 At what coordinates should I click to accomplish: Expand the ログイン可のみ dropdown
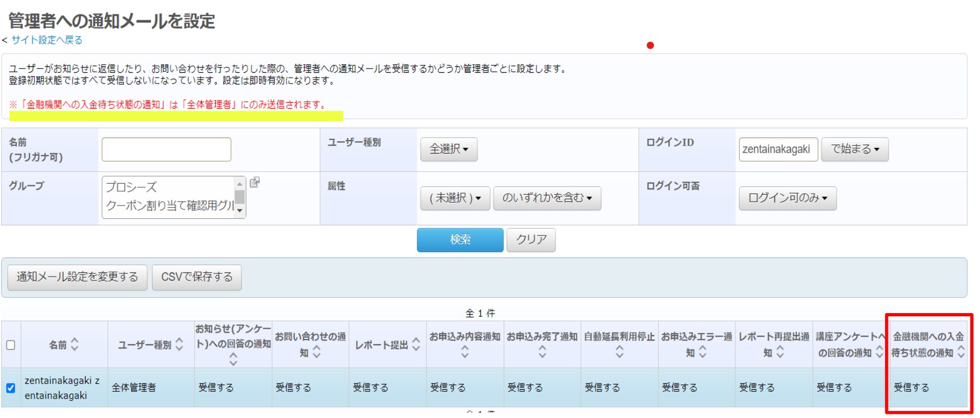click(x=787, y=198)
